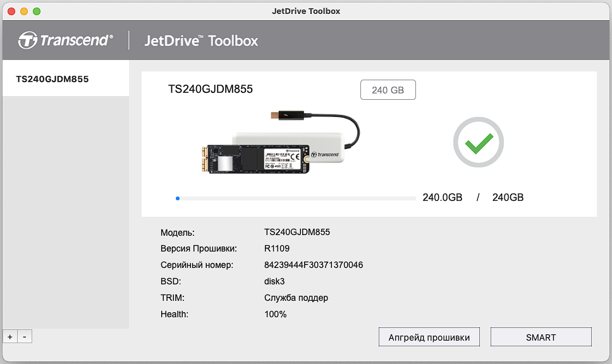Click the Серийный номер label

[197, 265]
